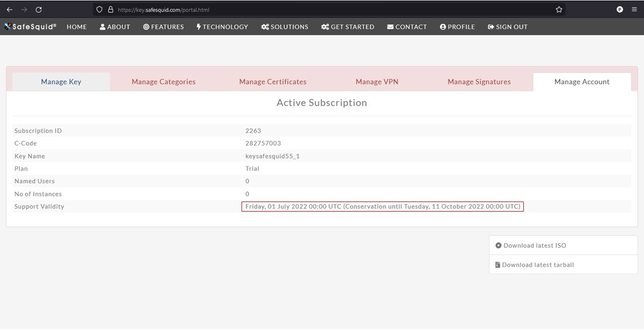Click the Support Validity label
This screenshot has width=644, height=330.
(x=39, y=207)
